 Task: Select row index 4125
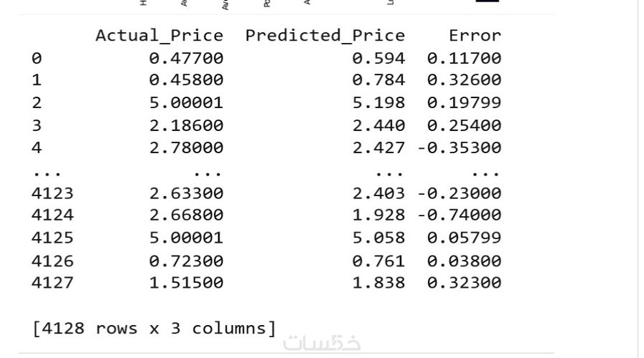[x=52, y=238]
